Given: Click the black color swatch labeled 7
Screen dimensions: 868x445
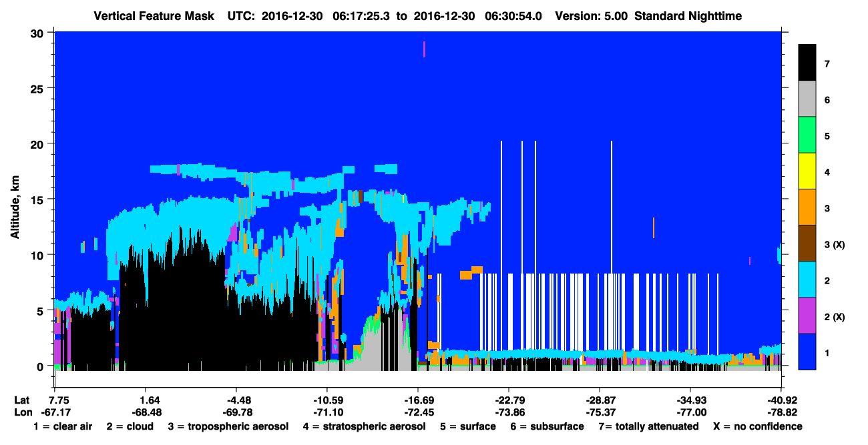Looking at the screenshot, I should click(x=807, y=63).
